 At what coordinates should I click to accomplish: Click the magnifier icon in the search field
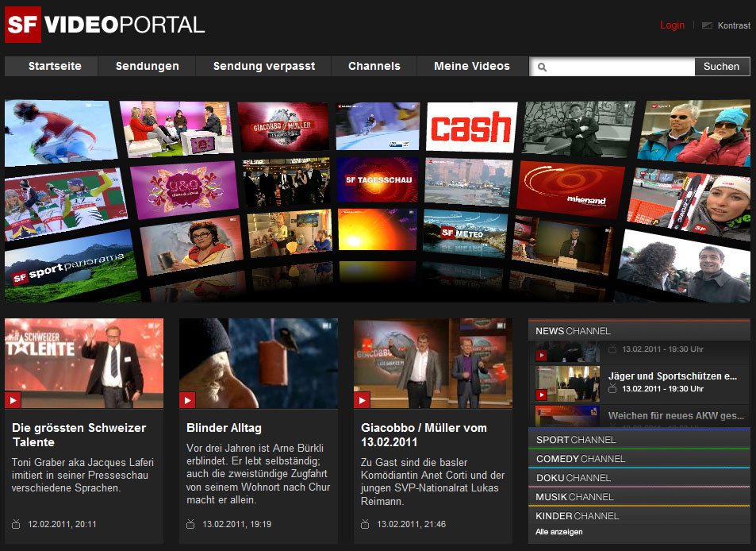542,67
